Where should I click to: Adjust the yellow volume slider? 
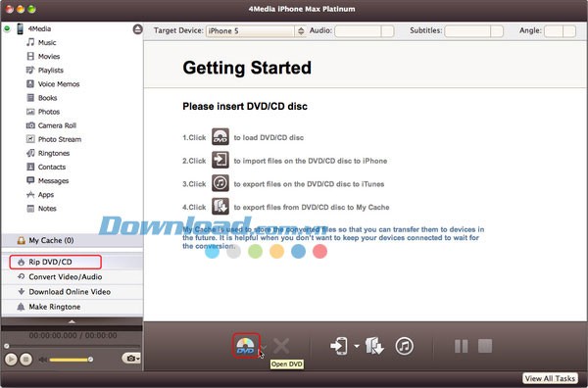coord(71,360)
